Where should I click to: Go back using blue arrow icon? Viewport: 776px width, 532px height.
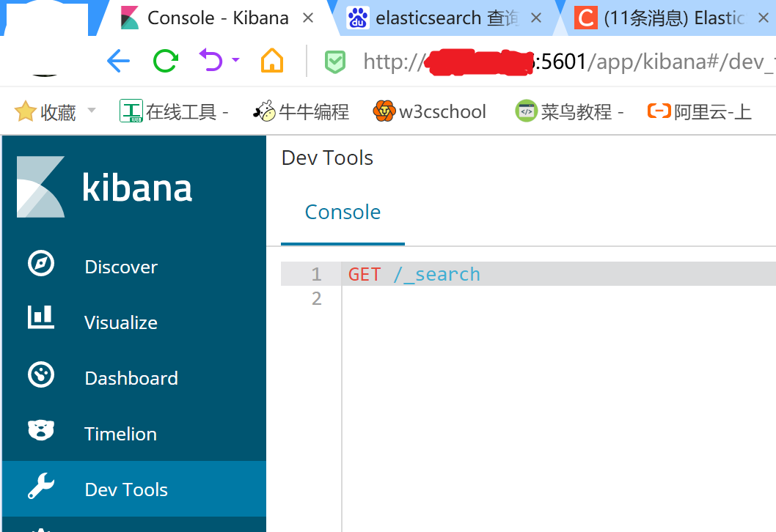(118, 60)
